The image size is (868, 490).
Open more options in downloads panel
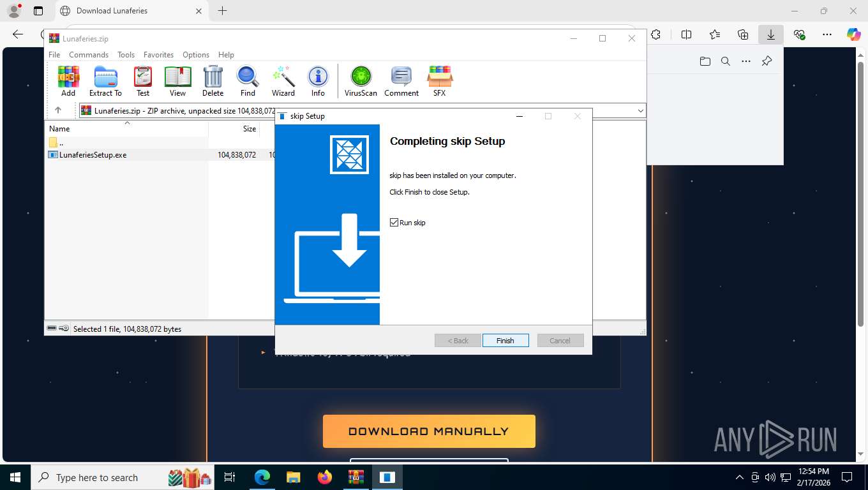click(x=746, y=61)
